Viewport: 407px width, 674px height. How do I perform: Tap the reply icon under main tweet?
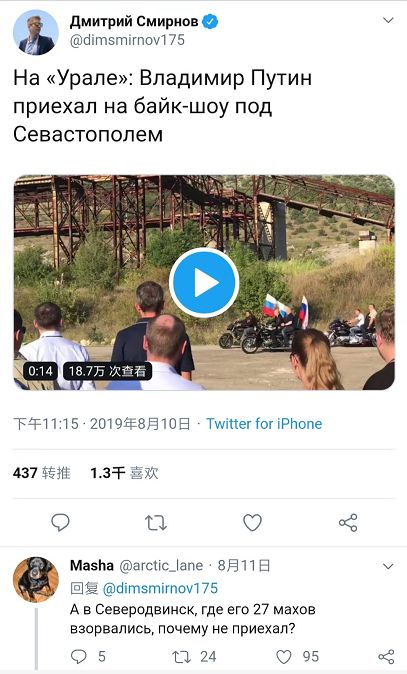60,522
